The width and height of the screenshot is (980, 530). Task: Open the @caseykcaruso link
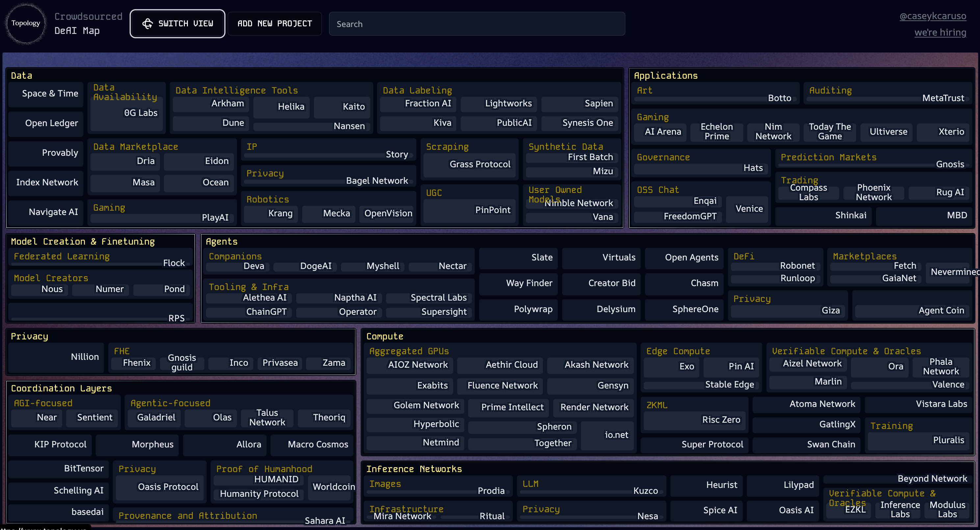pos(932,16)
